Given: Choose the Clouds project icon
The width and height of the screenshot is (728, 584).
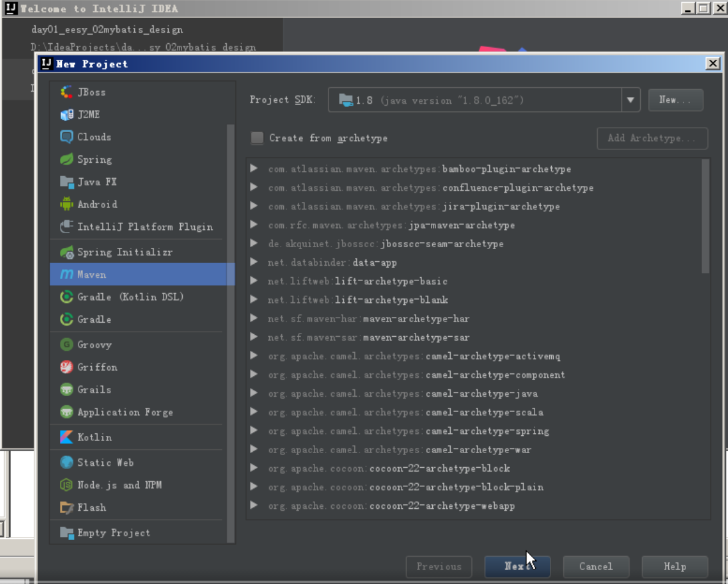Looking at the screenshot, I should coord(66,137).
